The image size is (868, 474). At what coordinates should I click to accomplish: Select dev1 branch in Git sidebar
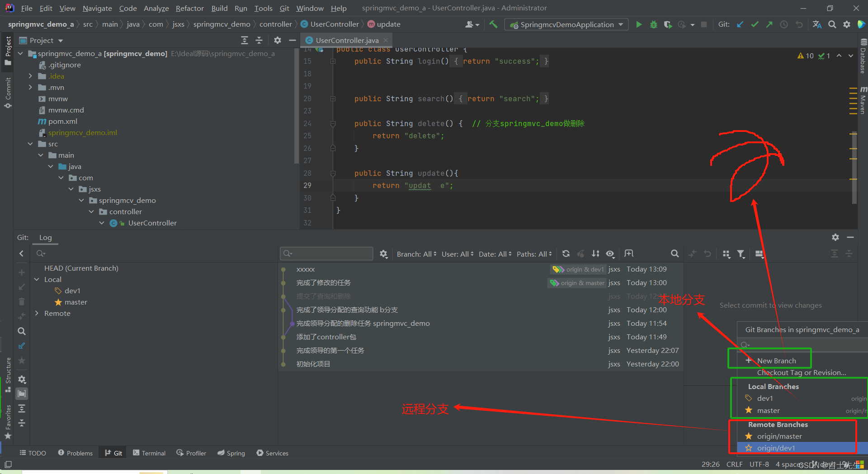(x=72, y=291)
